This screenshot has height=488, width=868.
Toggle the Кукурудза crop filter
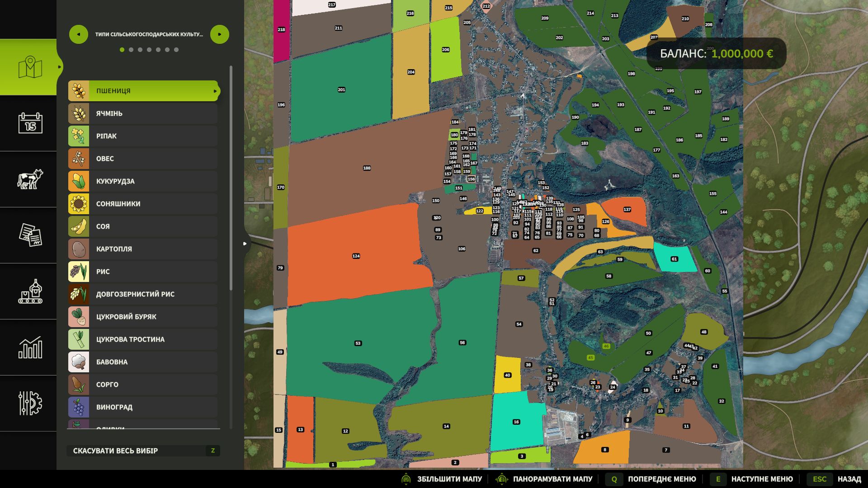(x=143, y=181)
